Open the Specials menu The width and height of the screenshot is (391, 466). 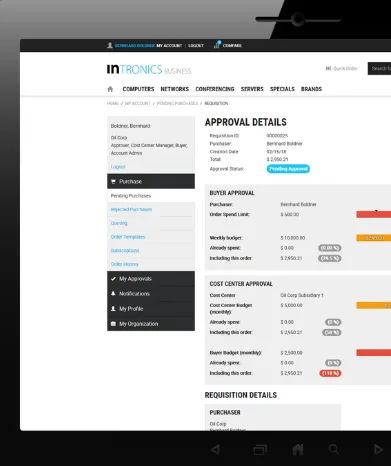coord(282,89)
